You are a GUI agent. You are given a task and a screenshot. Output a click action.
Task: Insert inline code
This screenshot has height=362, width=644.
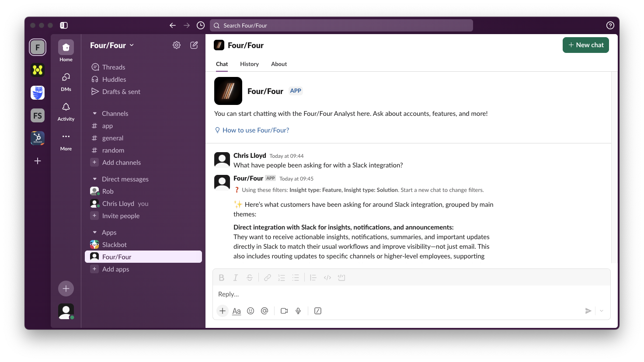[327, 278]
